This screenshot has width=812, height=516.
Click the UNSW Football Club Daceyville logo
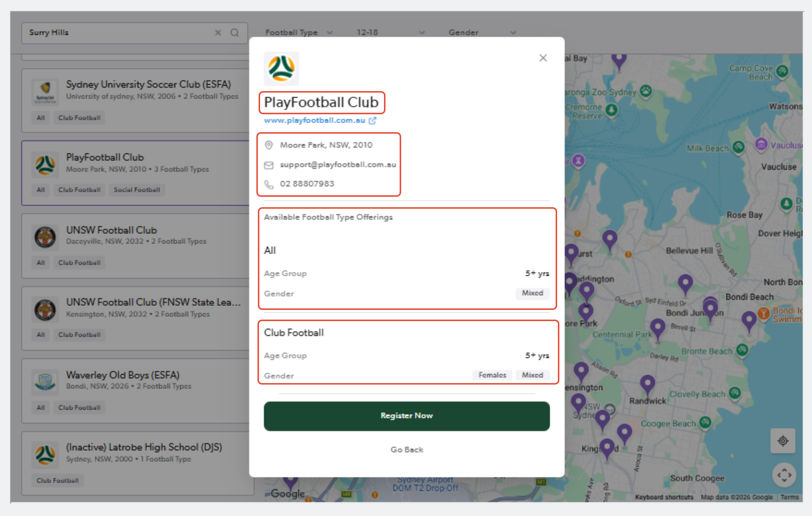tap(45, 237)
